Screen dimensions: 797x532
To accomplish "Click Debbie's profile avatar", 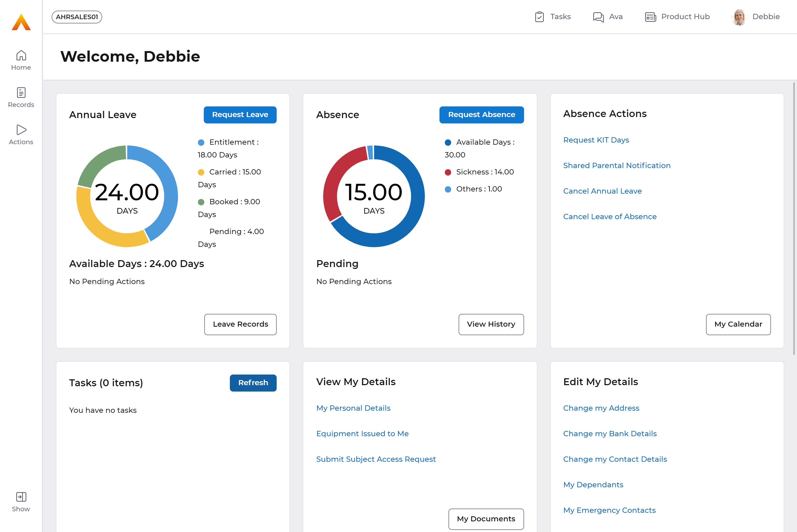I will coord(739,16).
